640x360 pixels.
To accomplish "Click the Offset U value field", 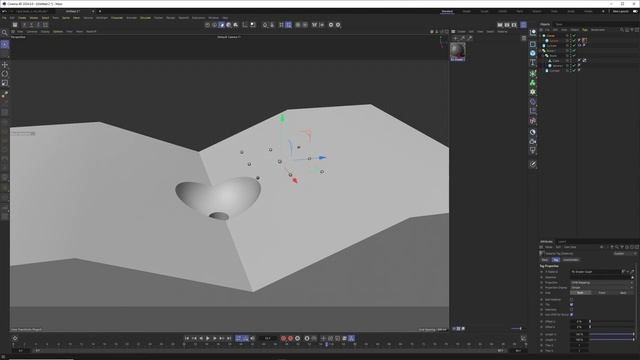I will pyautogui.click(x=579, y=322).
